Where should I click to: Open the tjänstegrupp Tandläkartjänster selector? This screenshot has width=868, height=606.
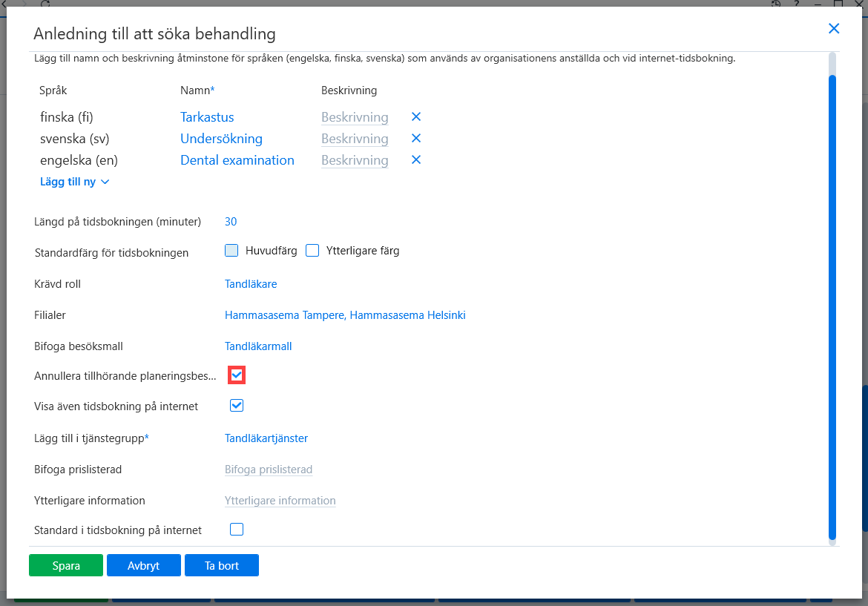click(266, 438)
